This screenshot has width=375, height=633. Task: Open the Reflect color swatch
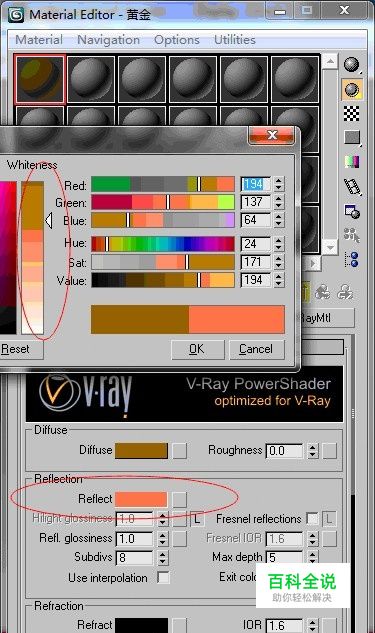click(141, 499)
